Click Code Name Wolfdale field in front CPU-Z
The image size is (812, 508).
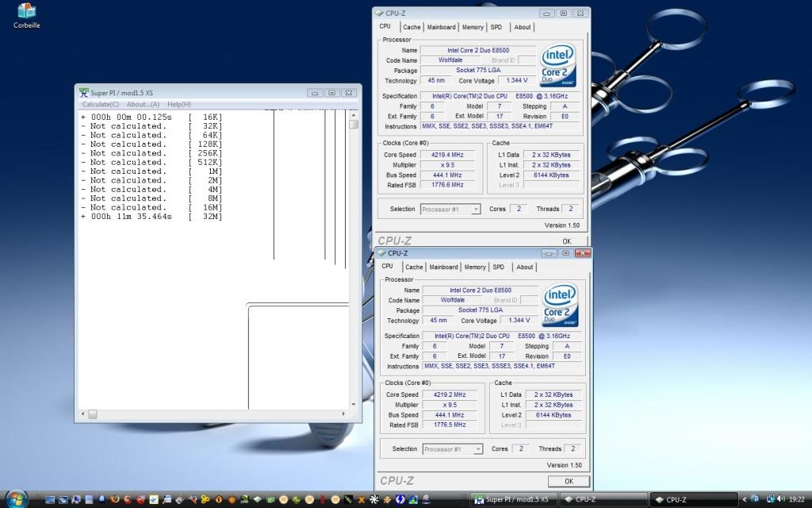click(453, 300)
